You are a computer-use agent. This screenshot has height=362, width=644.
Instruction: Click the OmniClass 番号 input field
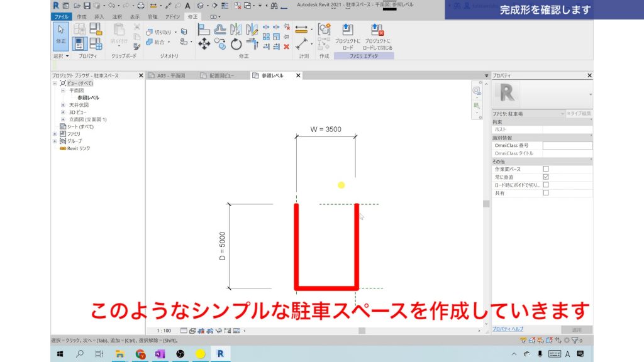(x=568, y=146)
